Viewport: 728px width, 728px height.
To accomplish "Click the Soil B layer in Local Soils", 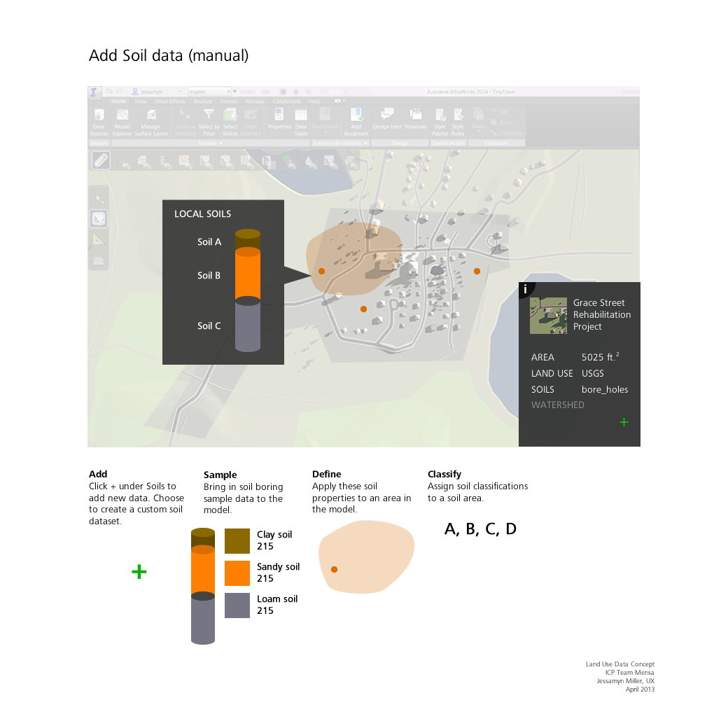I will pos(248,275).
